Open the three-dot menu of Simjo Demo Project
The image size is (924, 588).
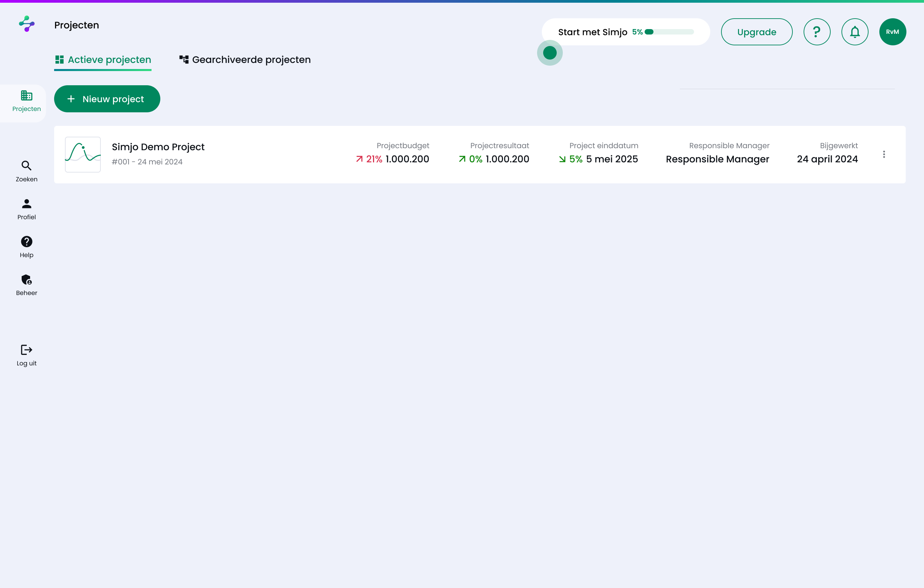[x=884, y=154]
